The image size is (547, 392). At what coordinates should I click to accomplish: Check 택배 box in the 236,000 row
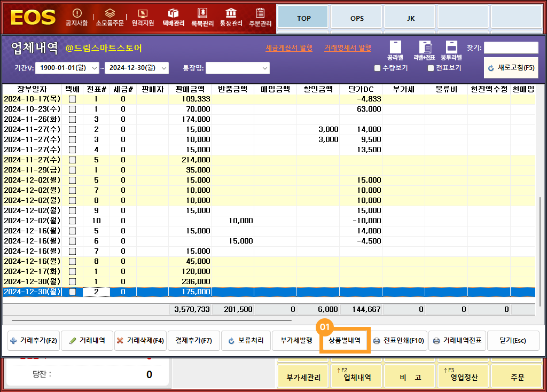click(72, 281)
